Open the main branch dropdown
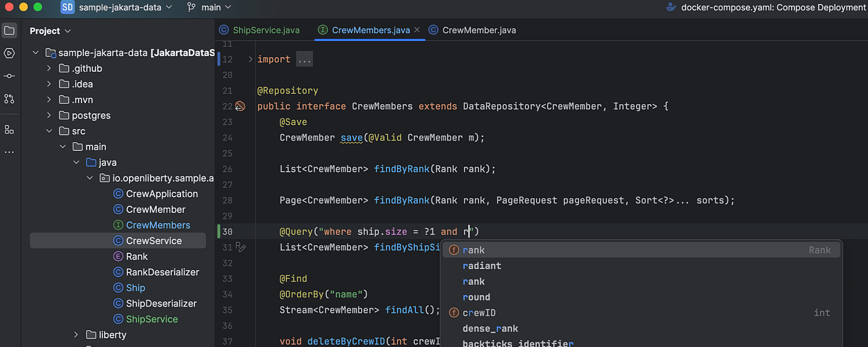Image resolution: width=868 pixels, height=347 pixels. pyautogui.click(x=209, y=8)
